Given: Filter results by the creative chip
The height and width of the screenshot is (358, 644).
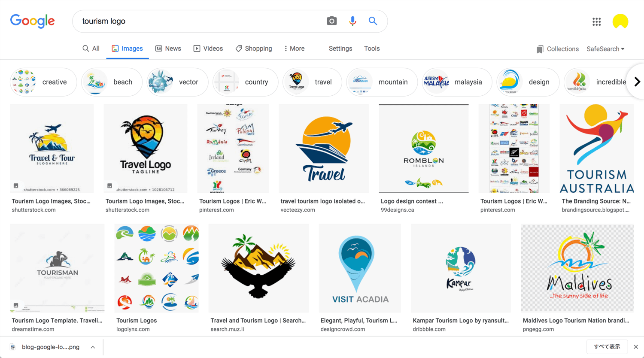Looking at the screenshot, I should [x=43, y=82].
